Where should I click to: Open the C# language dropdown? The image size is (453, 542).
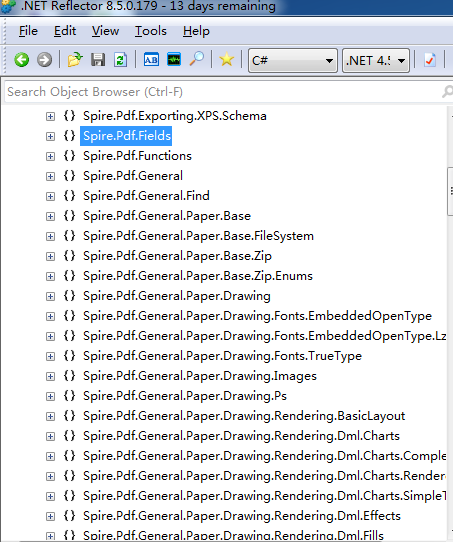coord(293,60)
